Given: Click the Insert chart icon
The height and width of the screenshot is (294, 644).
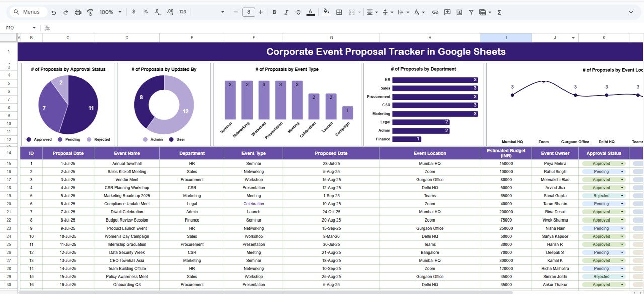Looking at the screenshot, I should pyautogui.click(x=459, y=12).
